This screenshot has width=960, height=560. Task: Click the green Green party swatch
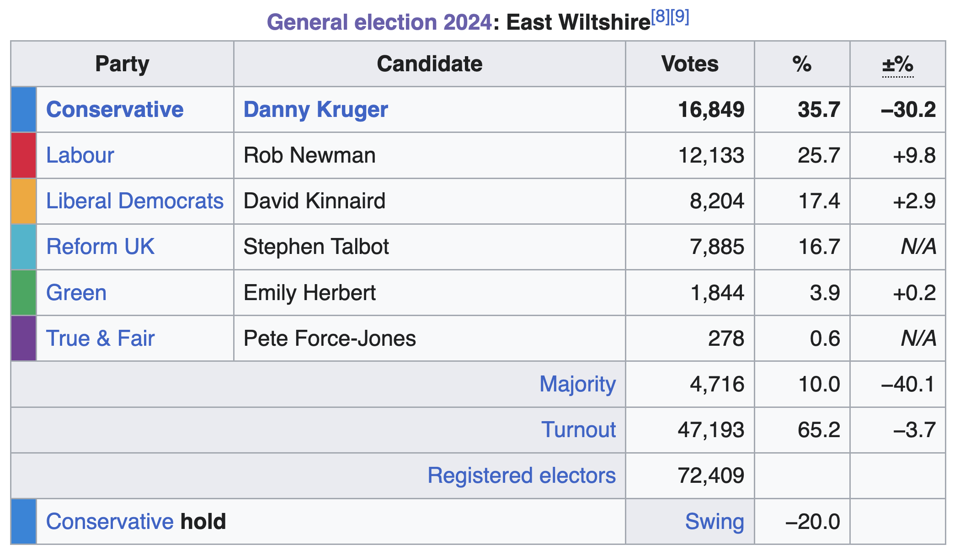24,293
